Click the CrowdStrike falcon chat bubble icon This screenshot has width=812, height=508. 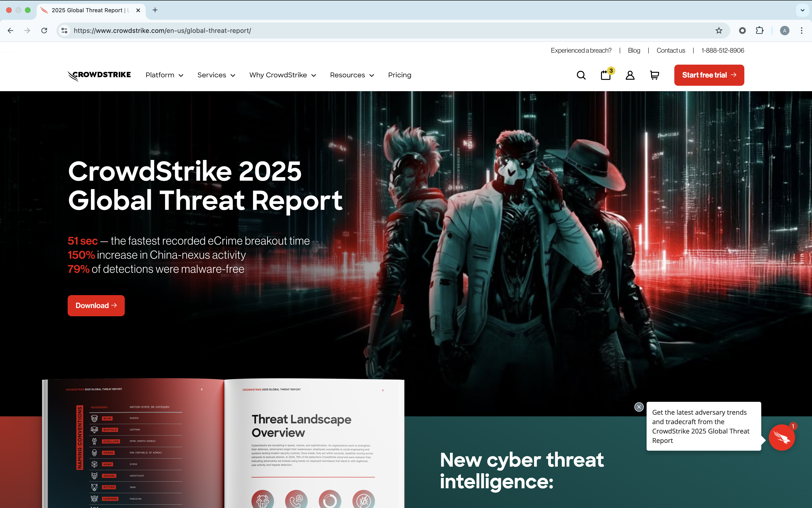pos(781,438)
